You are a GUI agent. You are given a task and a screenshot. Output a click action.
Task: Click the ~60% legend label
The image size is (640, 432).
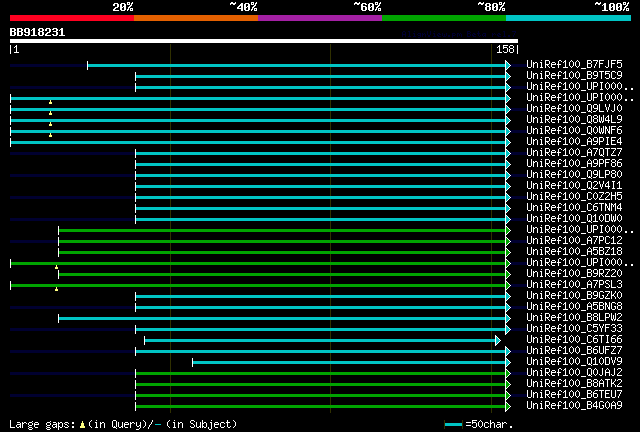tap(367, 7)
